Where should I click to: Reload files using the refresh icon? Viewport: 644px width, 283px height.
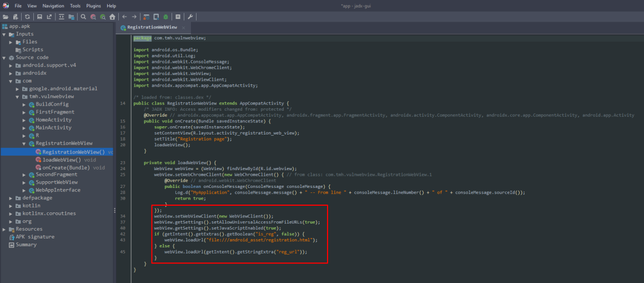pyautogui.click(x=27, y=17)
